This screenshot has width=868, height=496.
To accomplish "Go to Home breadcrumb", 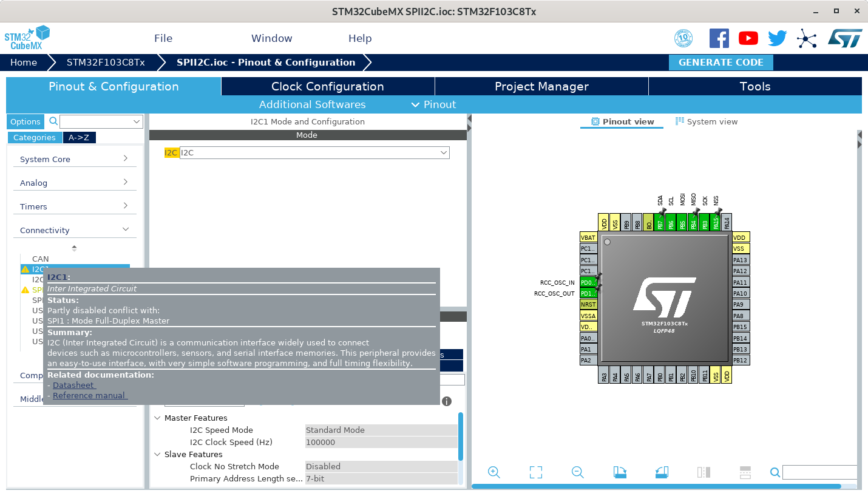I will coord(24,63).
